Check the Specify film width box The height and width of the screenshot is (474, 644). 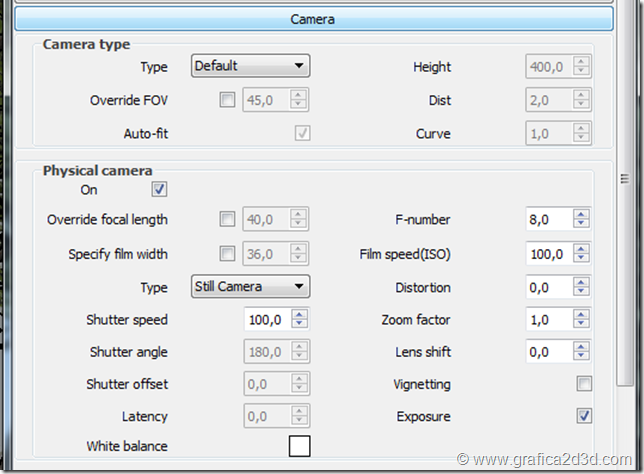click(x=227, y=254)
